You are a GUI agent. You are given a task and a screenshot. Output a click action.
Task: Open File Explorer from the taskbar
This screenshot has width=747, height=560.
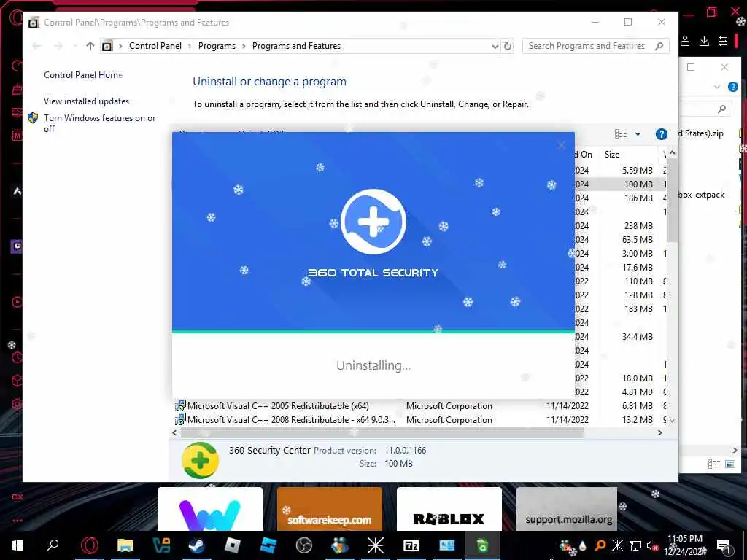click(x=125, y=545)
